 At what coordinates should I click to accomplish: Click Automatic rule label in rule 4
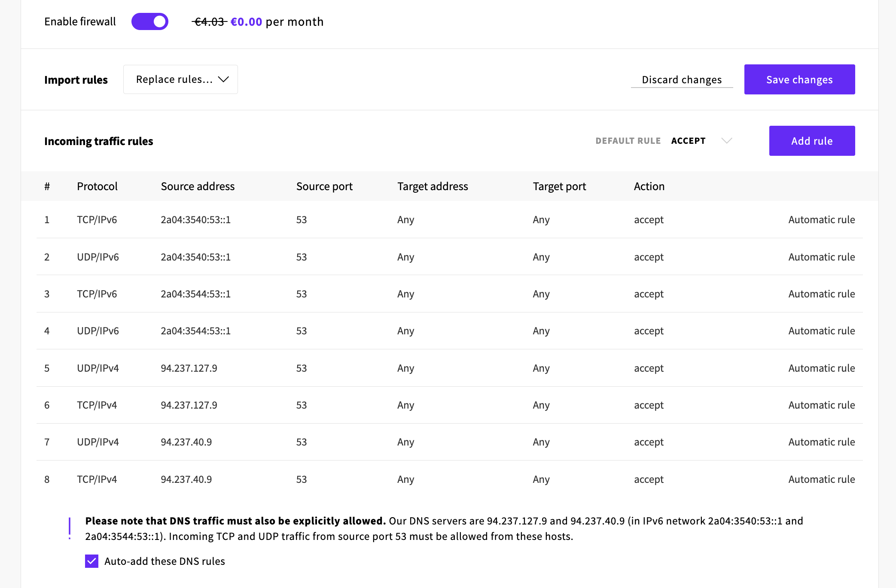pyautogui.click(x=821, y=331)
